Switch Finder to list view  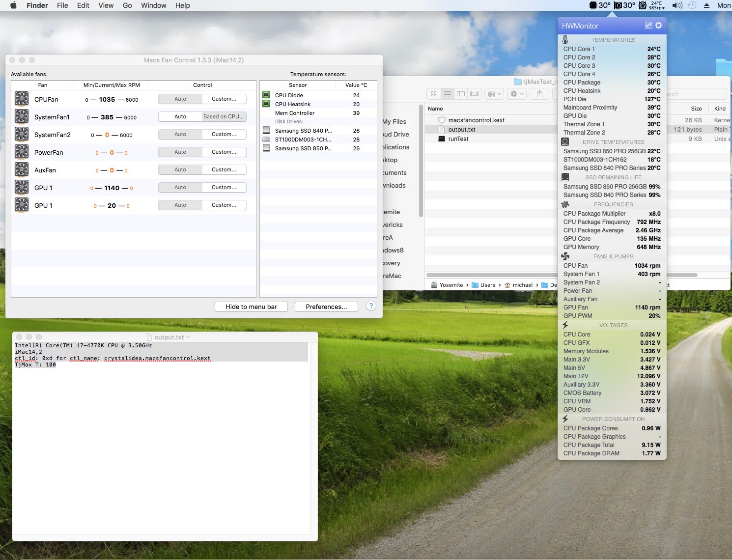click(447, 94)
